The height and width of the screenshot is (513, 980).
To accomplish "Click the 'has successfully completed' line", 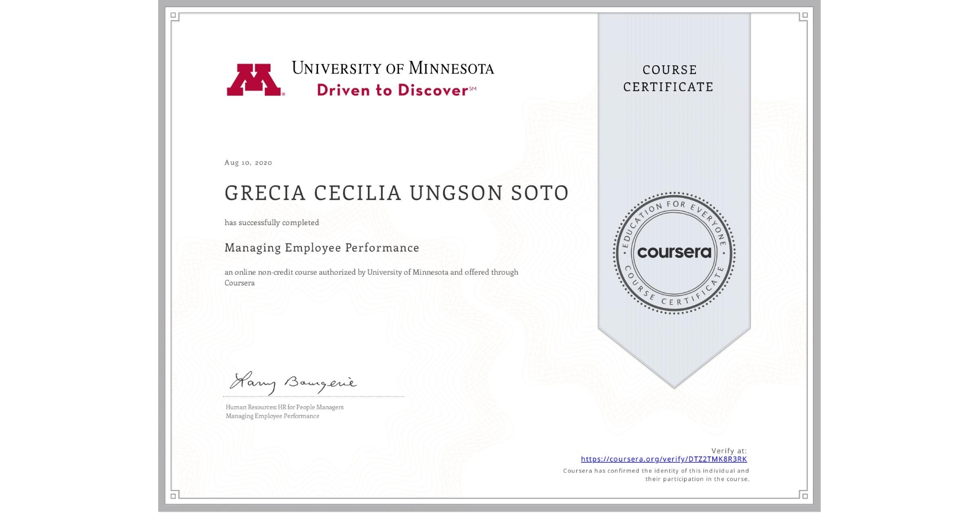I will click(272, 222).
